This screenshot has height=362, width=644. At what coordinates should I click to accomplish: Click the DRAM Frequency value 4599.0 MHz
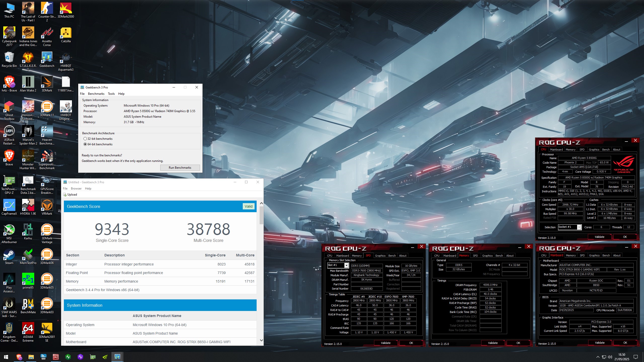click(490, 285)
